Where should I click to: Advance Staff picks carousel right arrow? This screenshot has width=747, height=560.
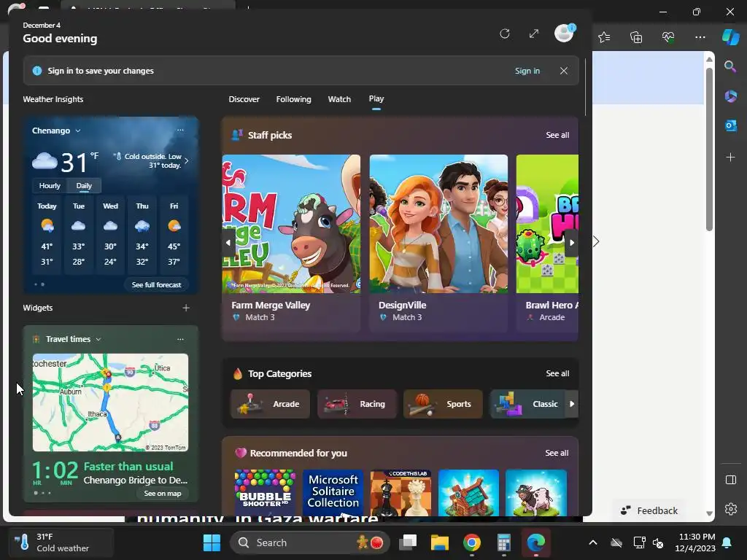[x=572, y=242]
